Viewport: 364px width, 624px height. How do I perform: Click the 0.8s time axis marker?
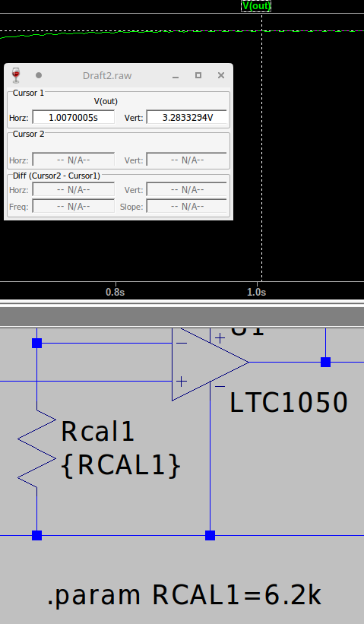(116, 292)
